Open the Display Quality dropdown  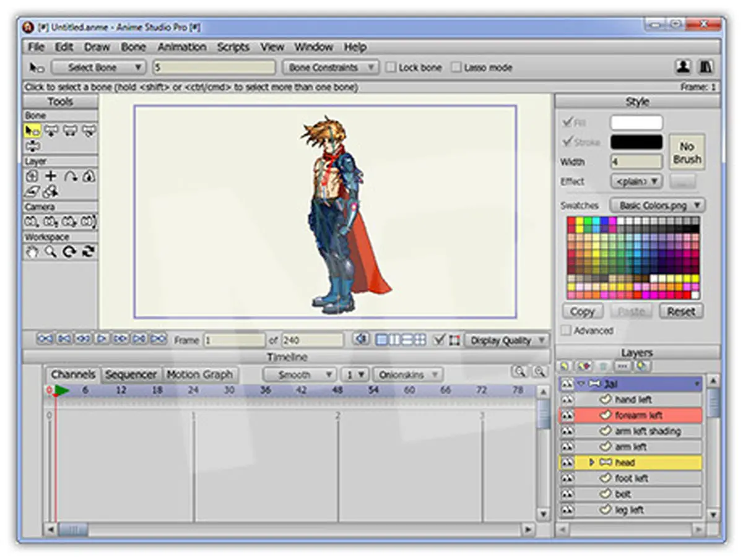[x=506, y=340]
